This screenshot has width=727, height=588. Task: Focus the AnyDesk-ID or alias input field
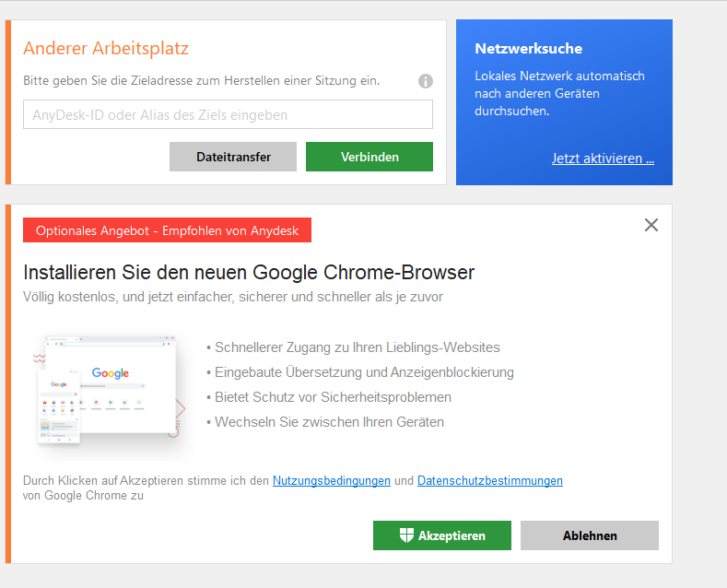click(229, 114)
